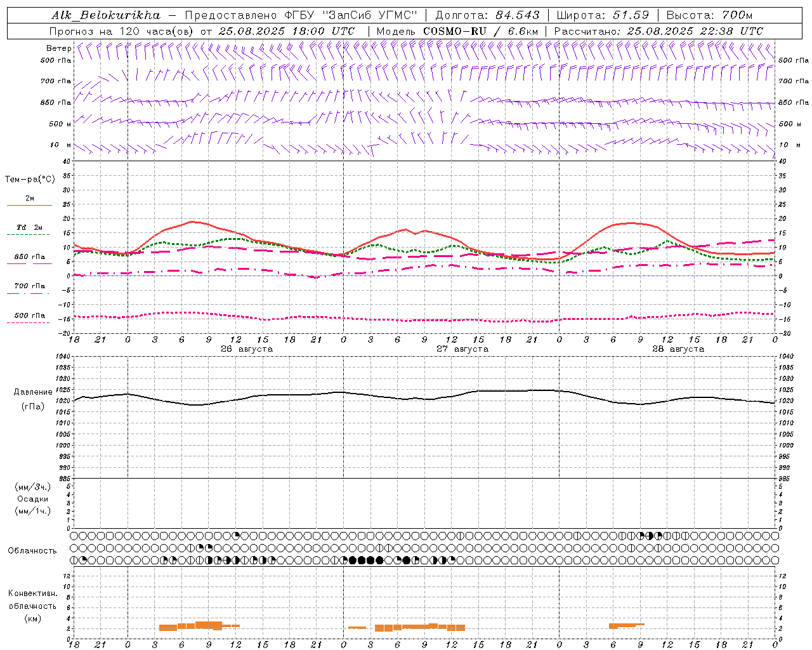Click the line sample under '500 гПа' legend
This screenshot has width=812, height=650.
29,323
